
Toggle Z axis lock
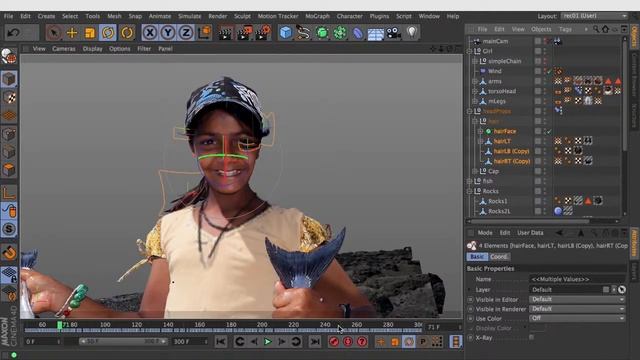click(186, 32)
